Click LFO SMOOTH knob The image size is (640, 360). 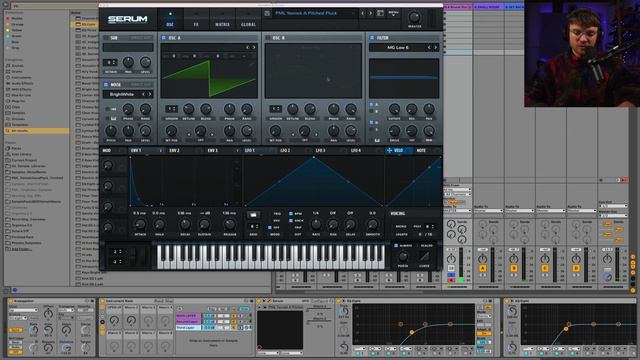click(x=372, y=224)
